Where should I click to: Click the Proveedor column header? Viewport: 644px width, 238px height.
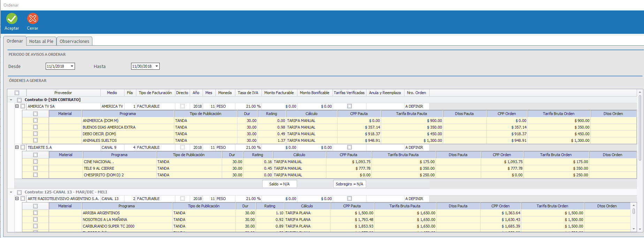click(63, 93)
